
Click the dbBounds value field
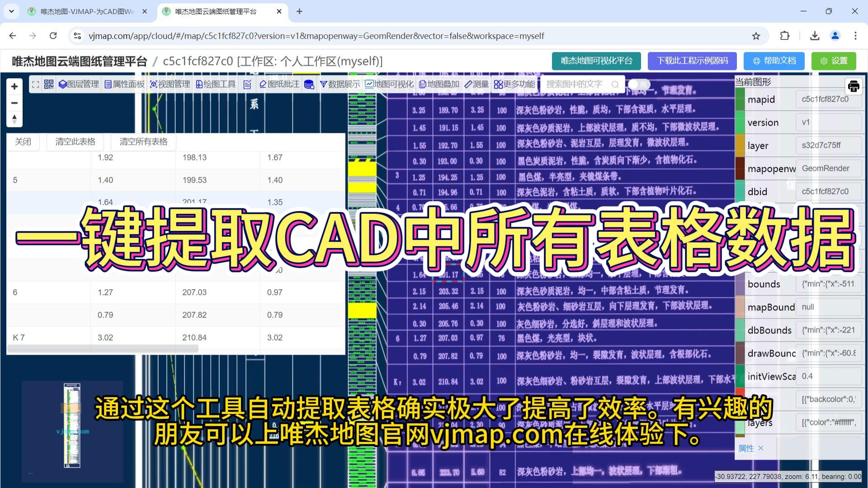pyautogui.click(x=829, y=330)
